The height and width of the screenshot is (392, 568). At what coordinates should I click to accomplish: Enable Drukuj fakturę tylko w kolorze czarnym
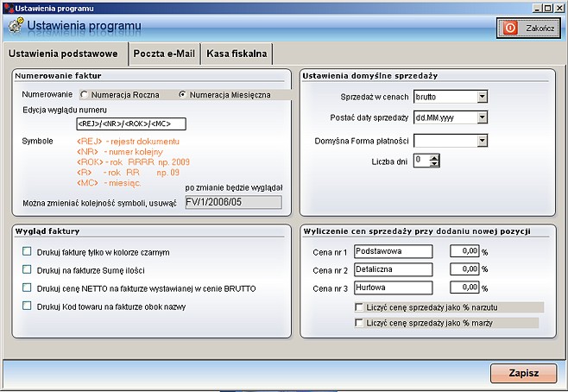coord(27,251)
